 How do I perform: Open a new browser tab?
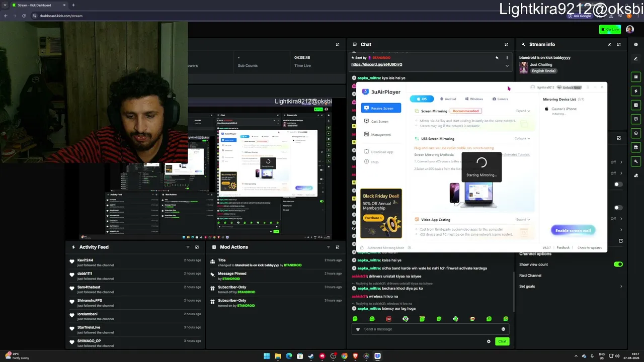[x=73, y=5]
